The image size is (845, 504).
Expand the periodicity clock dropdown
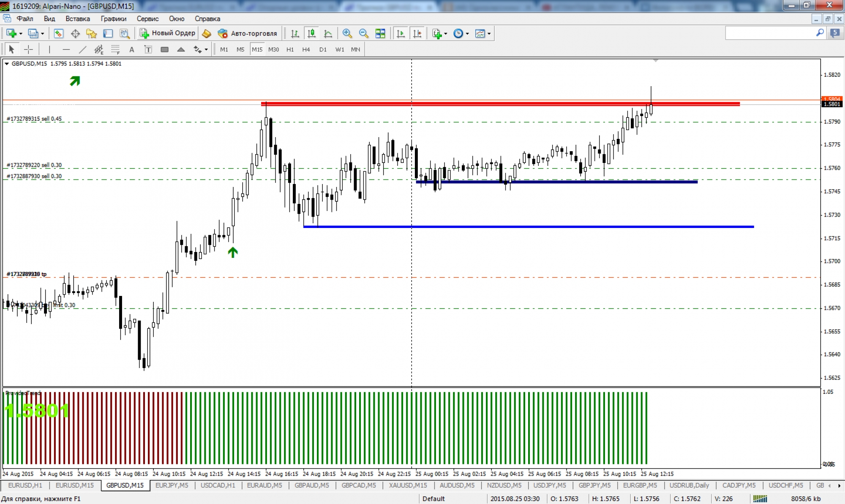pos(467,34)
